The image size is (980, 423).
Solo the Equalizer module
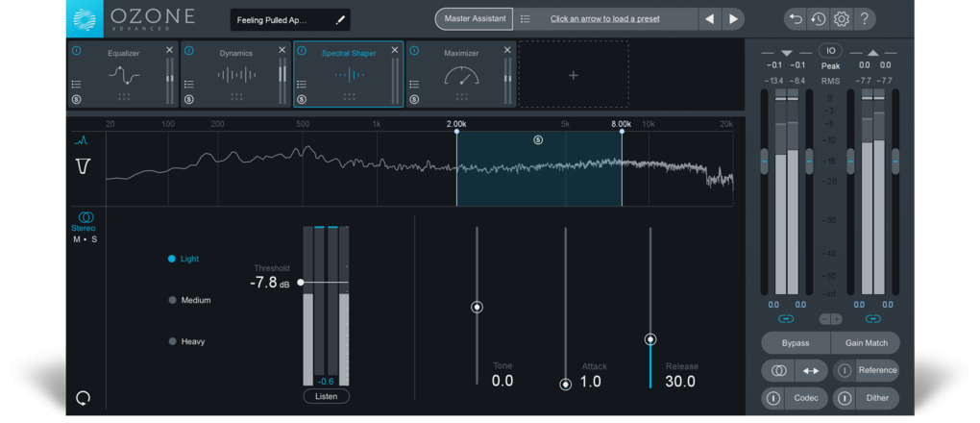point(76,99)
